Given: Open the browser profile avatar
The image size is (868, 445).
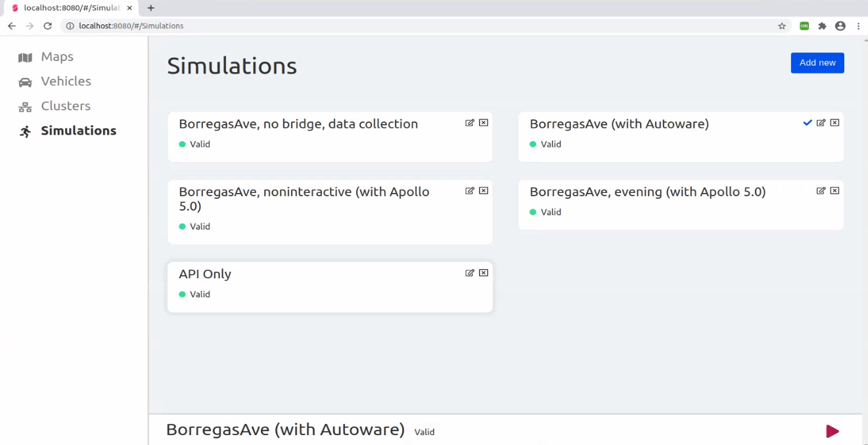Looking at the screenshot, I should click(x=840, y=26).
